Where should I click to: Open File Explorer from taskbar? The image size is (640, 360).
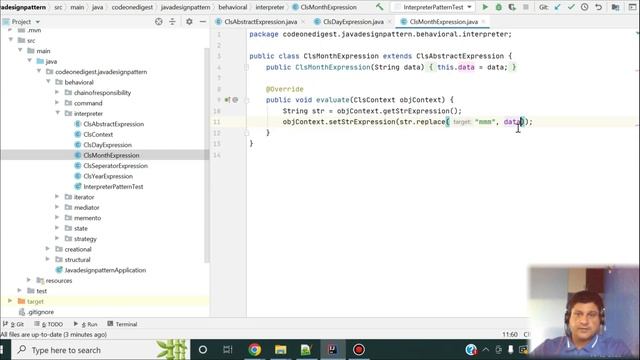[x=280, y=350]
